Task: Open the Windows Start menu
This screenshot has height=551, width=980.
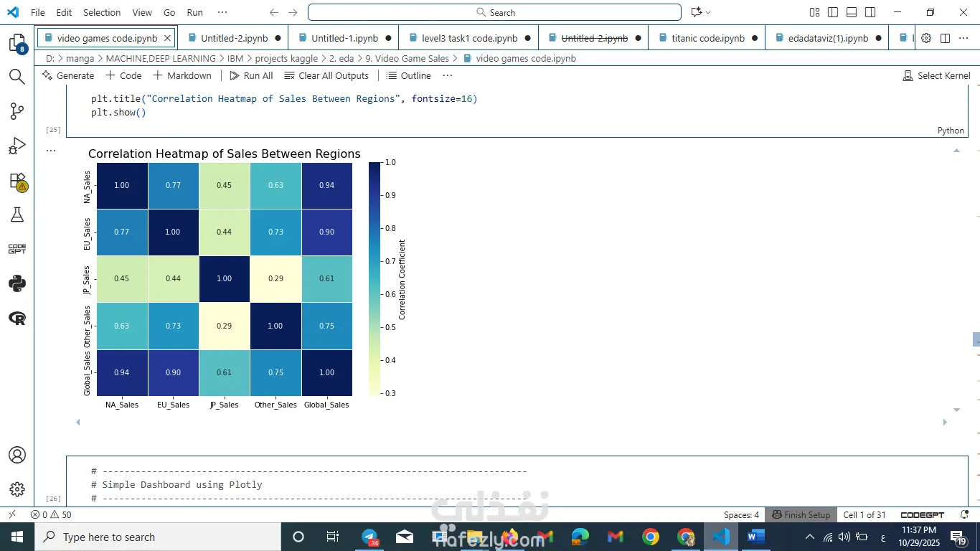Action: click(x=17, y=537)
